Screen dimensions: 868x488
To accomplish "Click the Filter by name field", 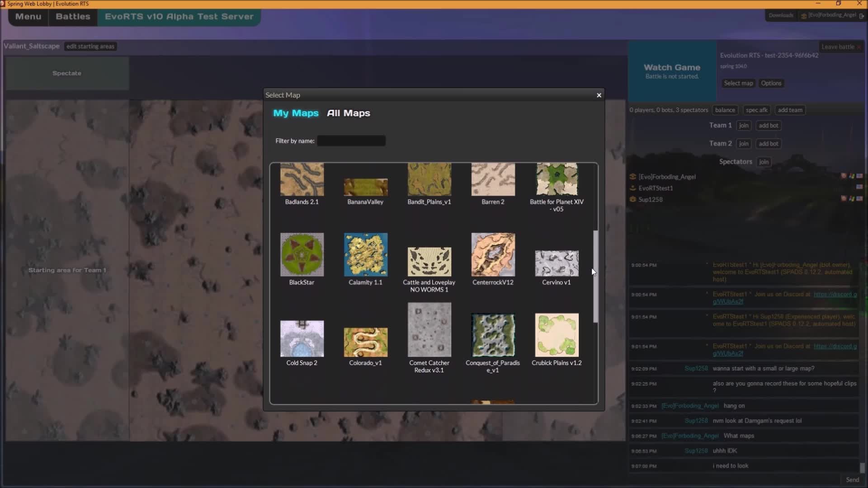I will pos(351,141).
